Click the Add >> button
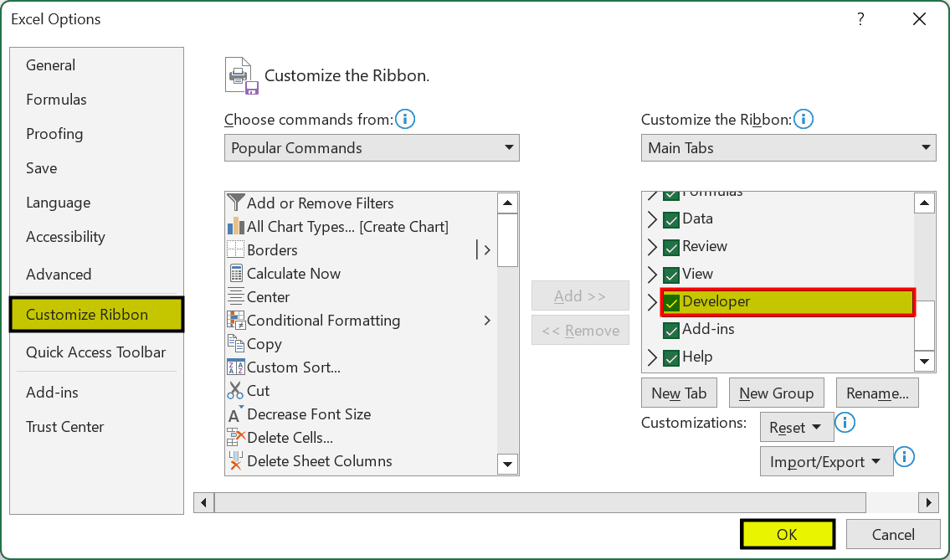This screenshot has height=560, width=950. tap(580, 295)
